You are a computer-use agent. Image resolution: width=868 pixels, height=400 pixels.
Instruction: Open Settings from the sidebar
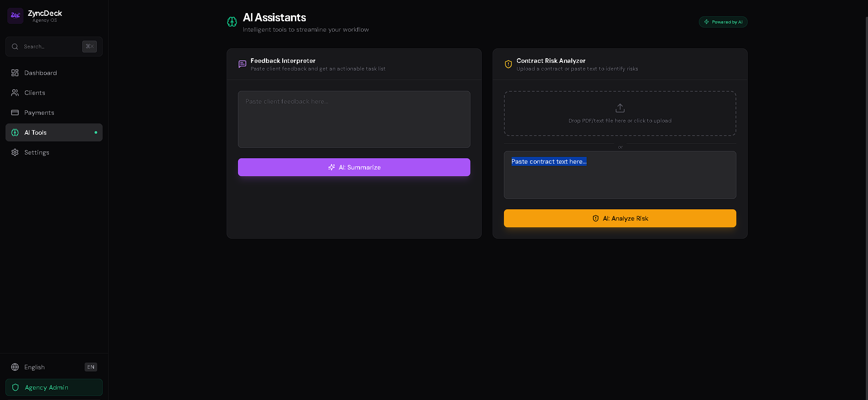tap(54, 152)
